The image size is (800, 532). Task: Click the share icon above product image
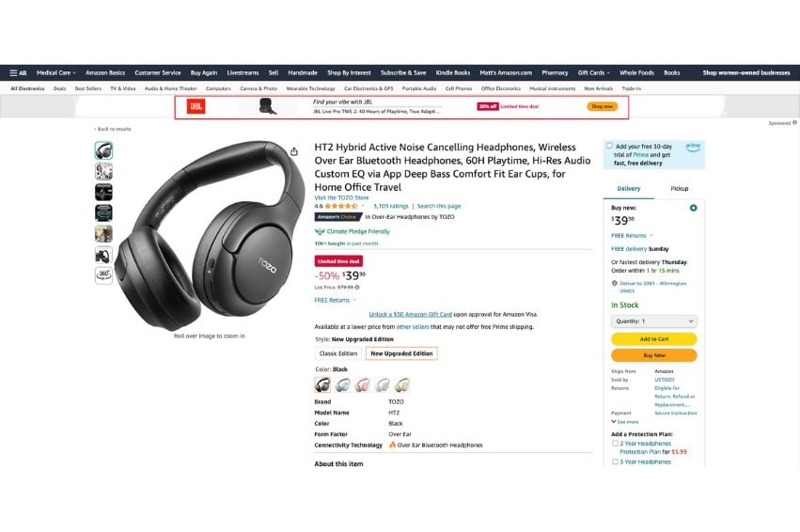point(294,151)
